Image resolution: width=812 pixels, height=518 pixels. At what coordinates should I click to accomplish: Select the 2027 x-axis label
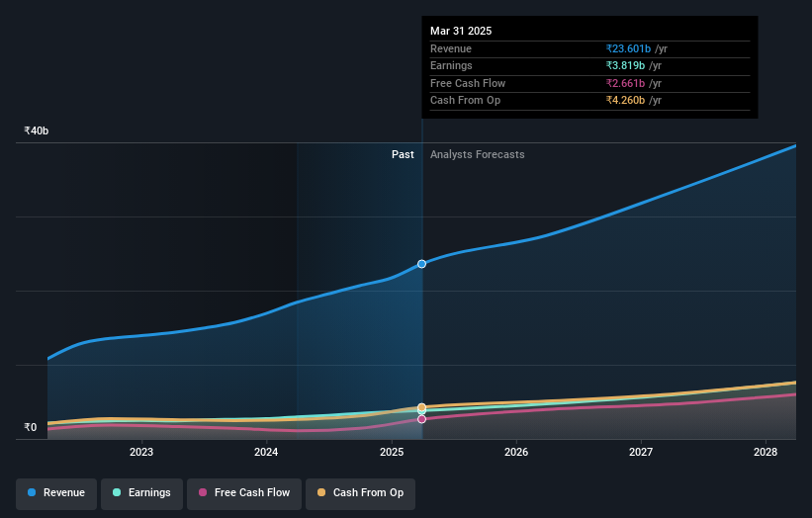pyautogui.click(x=641, y=453)
